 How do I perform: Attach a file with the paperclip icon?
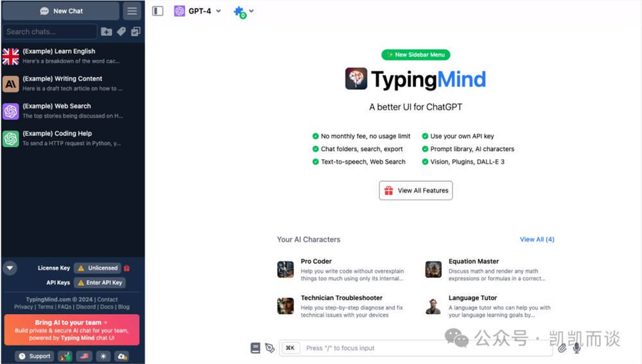coord(562,348)
